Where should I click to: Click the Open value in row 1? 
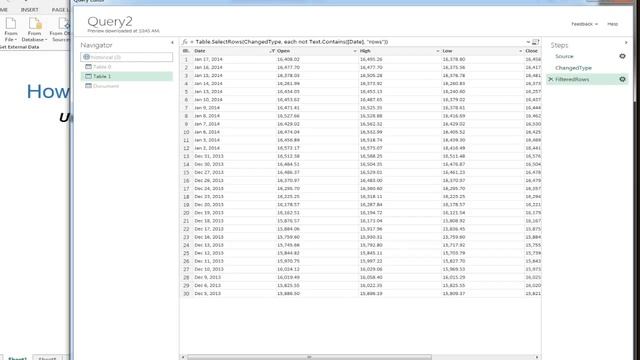click(288, 59)
